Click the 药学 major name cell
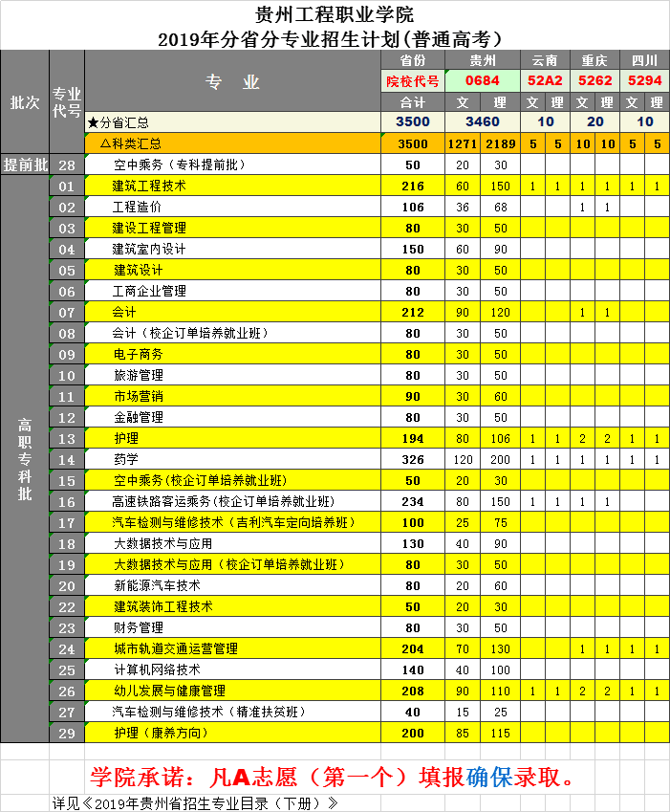 tap(126, 459)
